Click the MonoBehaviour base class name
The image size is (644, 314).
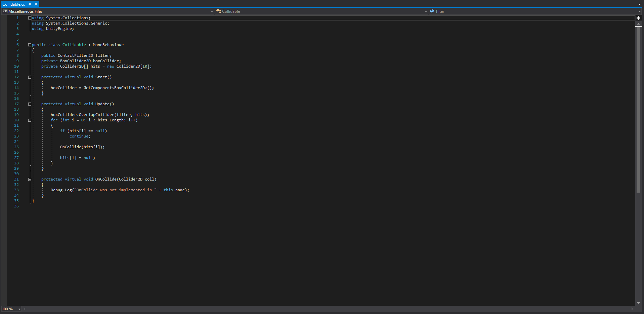[x=108, y=45]
